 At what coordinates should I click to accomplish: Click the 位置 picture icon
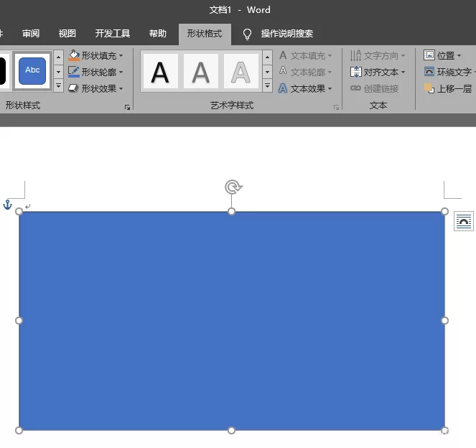click(x=429, y=55)
